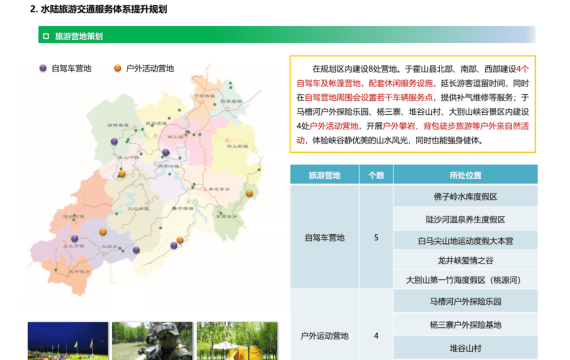This screenshot has width=570, height=360.
Task: Click the 个数 column header
Action: coord(376,175)
